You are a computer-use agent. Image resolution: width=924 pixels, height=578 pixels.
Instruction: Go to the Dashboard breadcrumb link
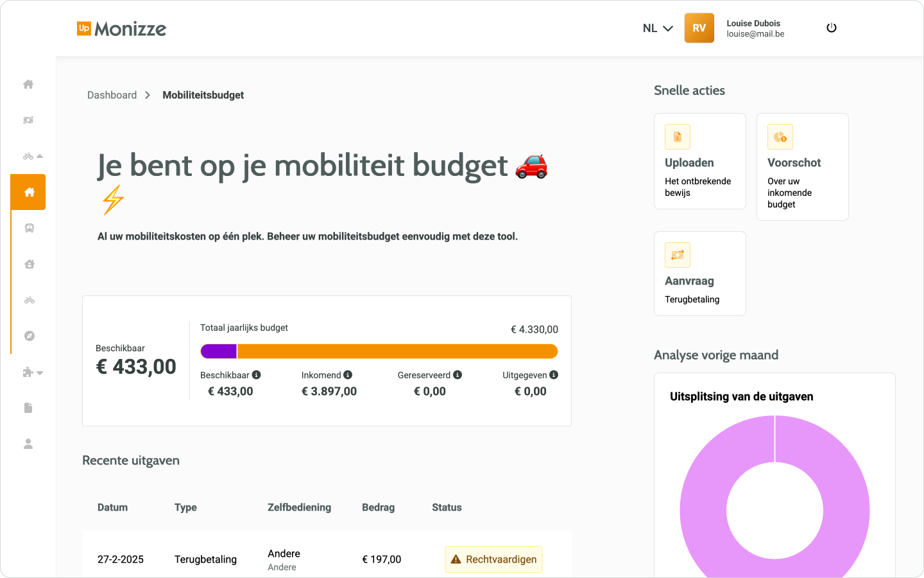(112, 95)
